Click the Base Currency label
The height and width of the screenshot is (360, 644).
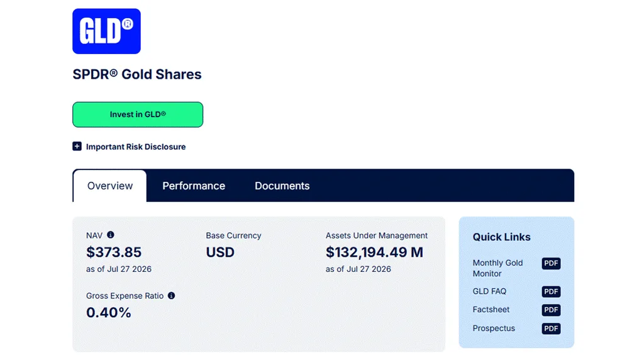233,235
